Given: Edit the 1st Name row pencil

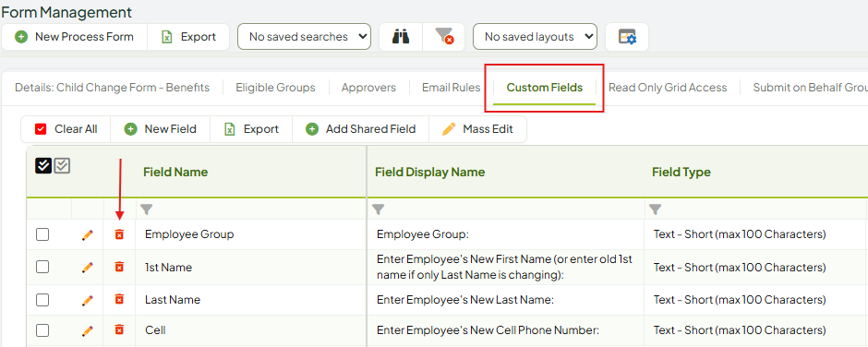Looking at the screenshot, I should tap(87, 268).
